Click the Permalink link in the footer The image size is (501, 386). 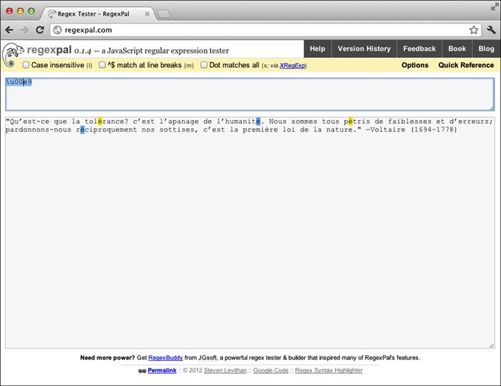click(162, 370)
